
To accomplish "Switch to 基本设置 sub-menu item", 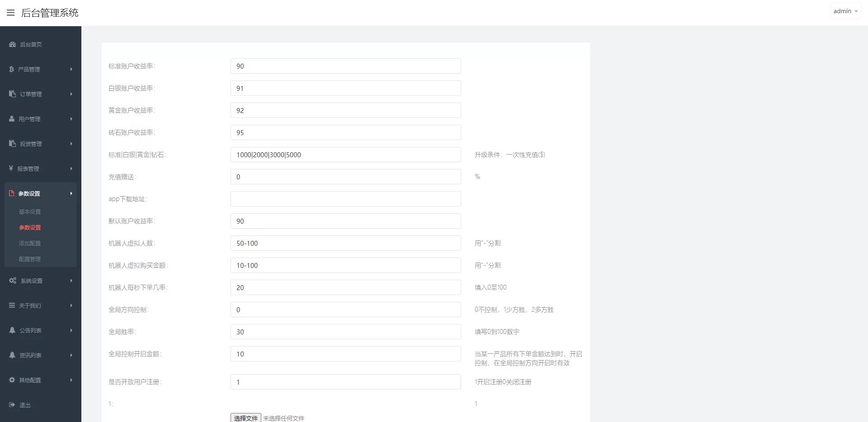I will click(30, 211).
